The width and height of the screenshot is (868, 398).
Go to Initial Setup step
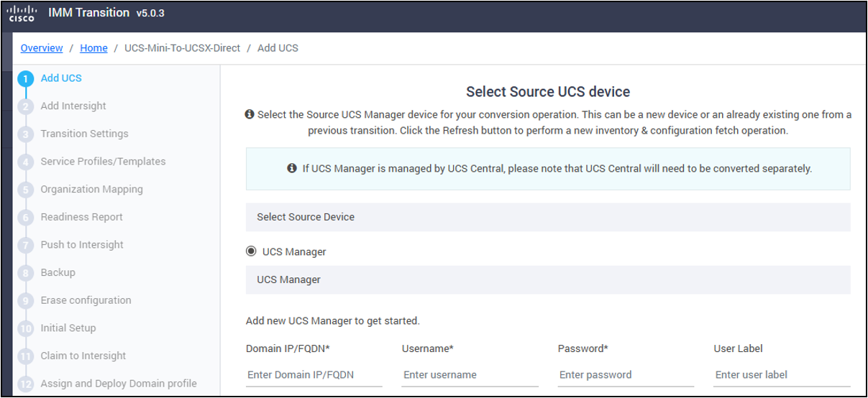[x=68, y=328]
